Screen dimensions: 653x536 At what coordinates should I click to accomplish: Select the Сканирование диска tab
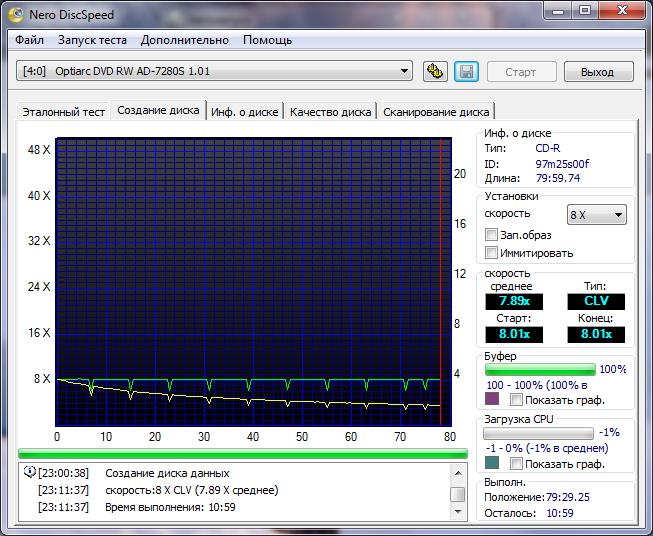(436, 112)
